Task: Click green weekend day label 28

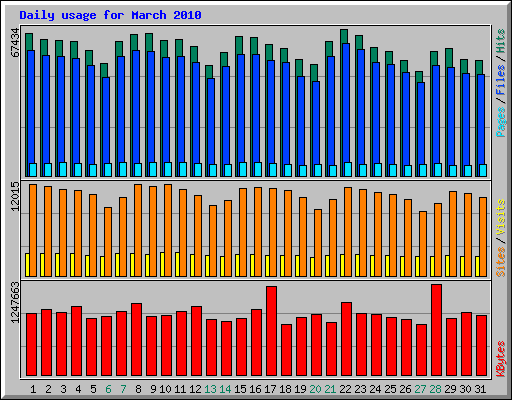Action: [x=435, y=389]
